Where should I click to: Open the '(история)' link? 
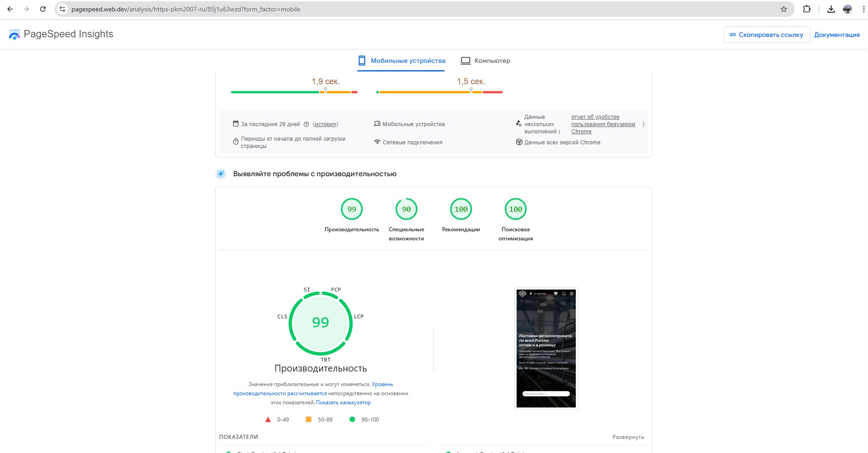(x=325, y=124)
